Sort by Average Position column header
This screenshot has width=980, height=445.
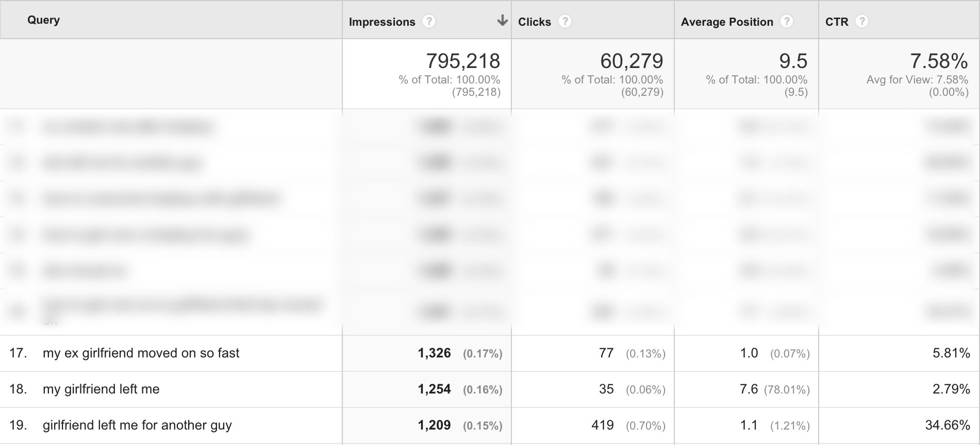click(727, 22)
